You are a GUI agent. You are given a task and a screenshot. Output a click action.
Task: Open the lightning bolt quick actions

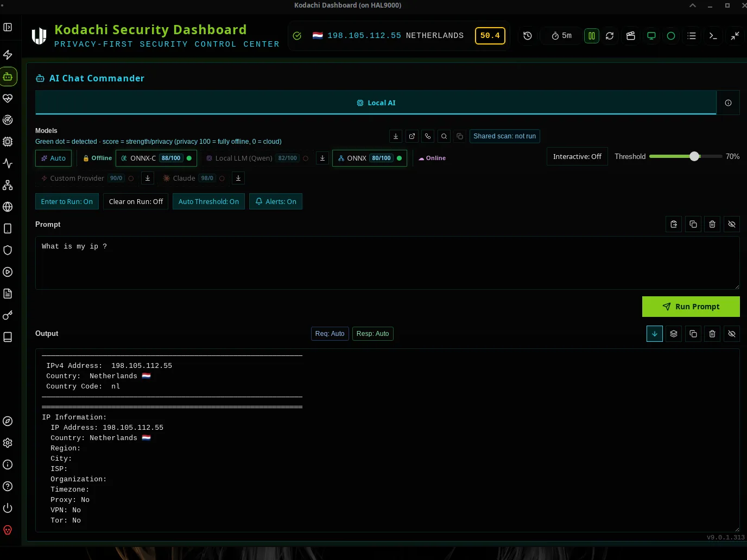8,55
